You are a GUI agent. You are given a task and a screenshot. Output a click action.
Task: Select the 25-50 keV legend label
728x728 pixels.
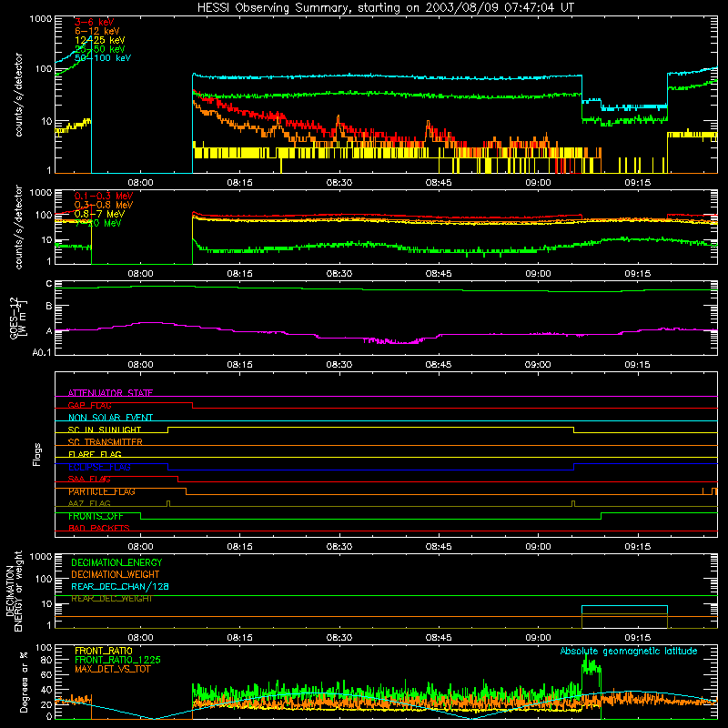coord(100,49)
